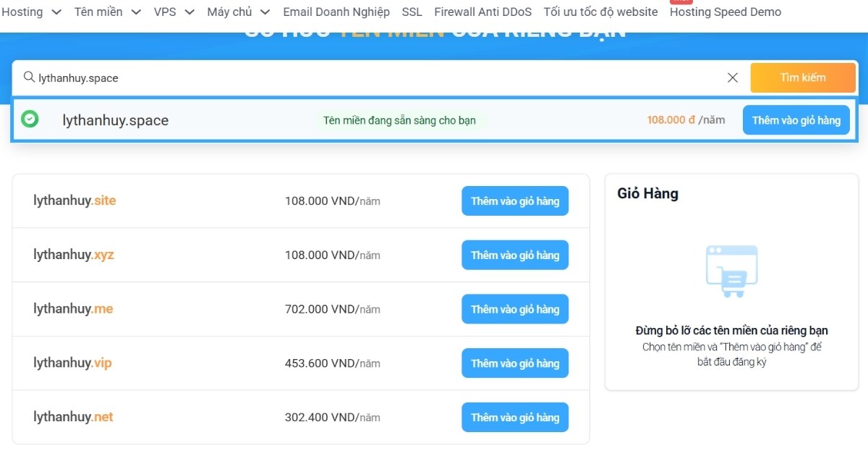Add lythanhuy.net to the cart

(x=515, y=418)
